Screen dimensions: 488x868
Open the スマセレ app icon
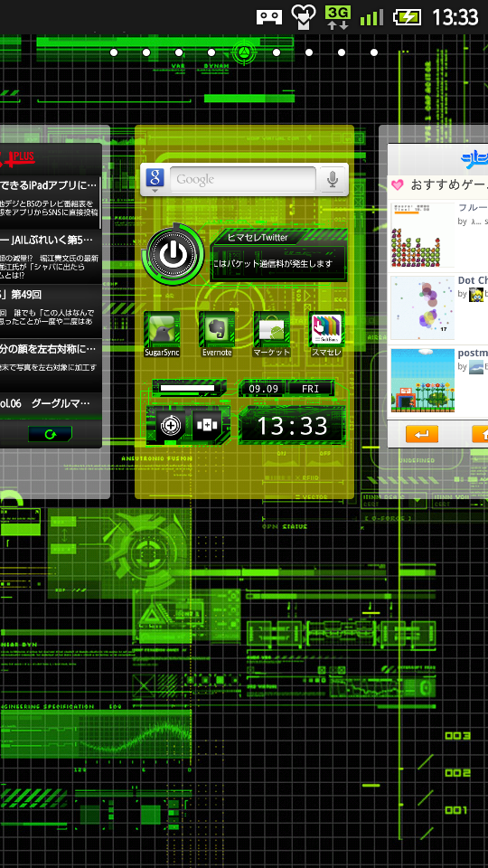pyautogui.click(x=326, y=335)
